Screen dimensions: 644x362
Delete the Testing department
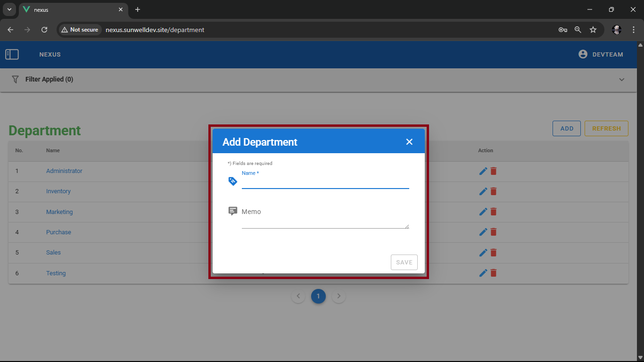pyautogui.click(x=494, y=273)
